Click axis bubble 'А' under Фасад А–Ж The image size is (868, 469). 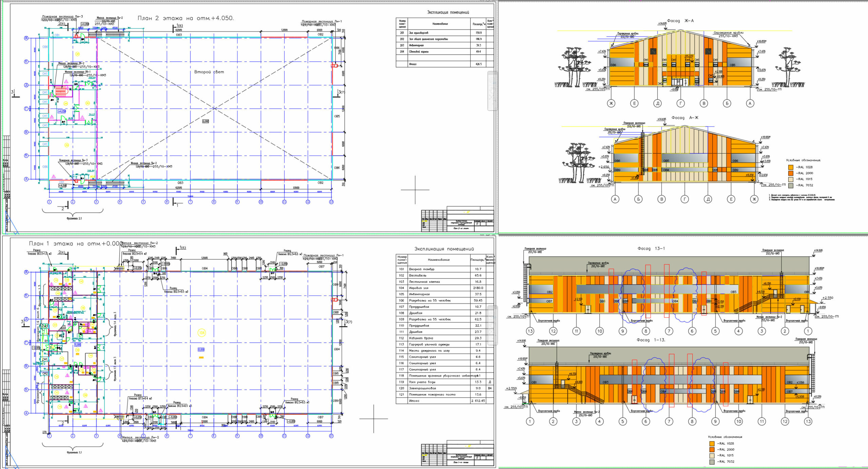click(x=615, y=199)
